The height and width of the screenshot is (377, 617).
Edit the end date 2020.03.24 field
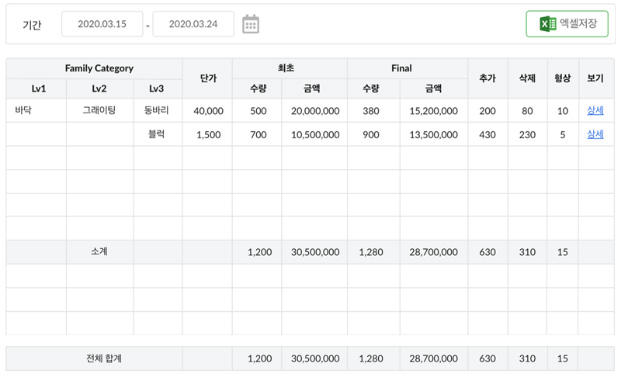[x=193, y=24]
